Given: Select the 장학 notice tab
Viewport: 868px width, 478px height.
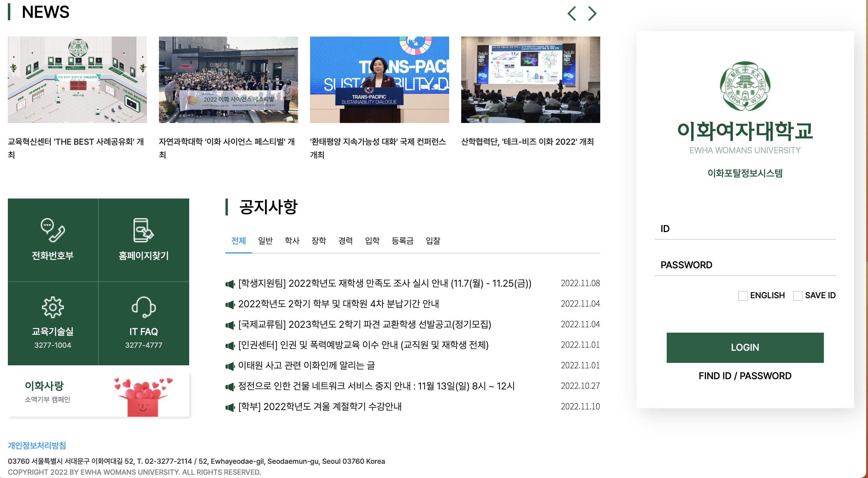Looking at the screenshot, I should (319, 241).
